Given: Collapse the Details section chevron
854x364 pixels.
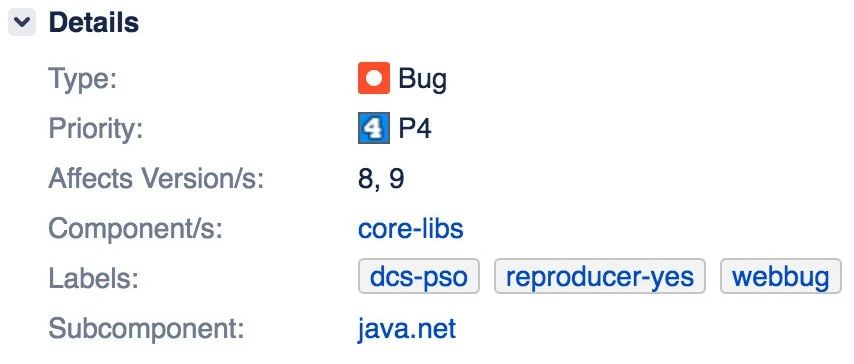Looking at the screenshot, I should [22, 23].
